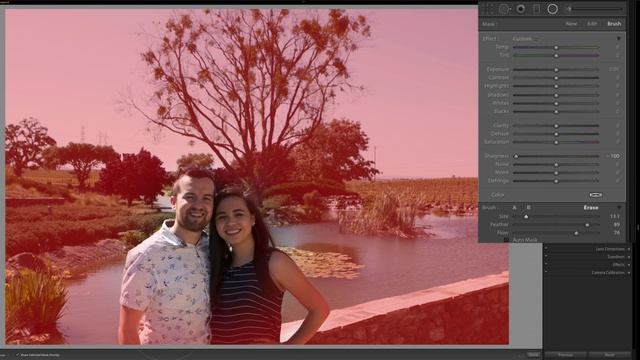This screenshot has width=640, height=360.
Task: Adjust the Sharpness slider handle
Action: coord(516,156)
